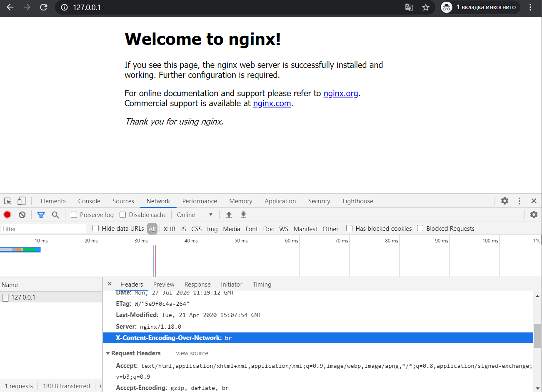The height and width of the screenshot is (392, 542).
Task: Filter requests by XHR
Action: click(169, 229)
